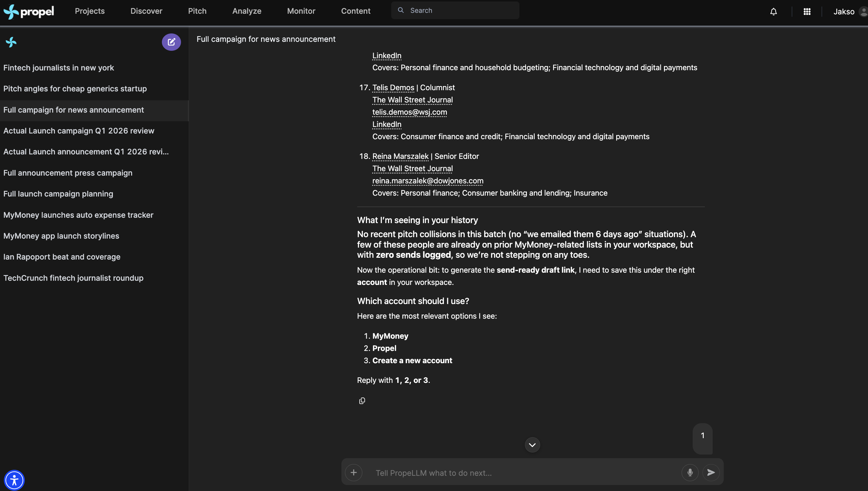
Task: Open telis.demos@wsj.com email link
Action: 410,112
